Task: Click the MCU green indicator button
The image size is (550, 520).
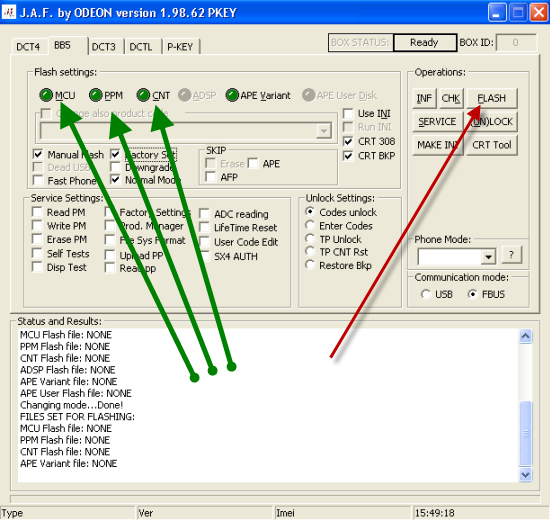Action: (46, 95)
